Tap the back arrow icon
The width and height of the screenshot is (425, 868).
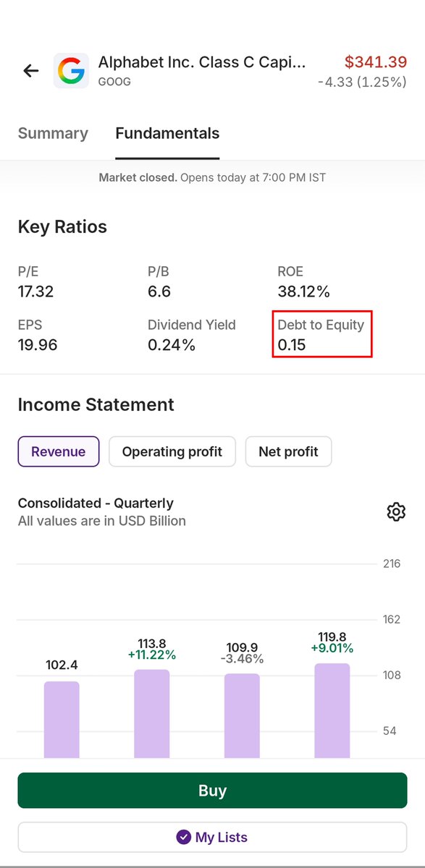point(30,71)
